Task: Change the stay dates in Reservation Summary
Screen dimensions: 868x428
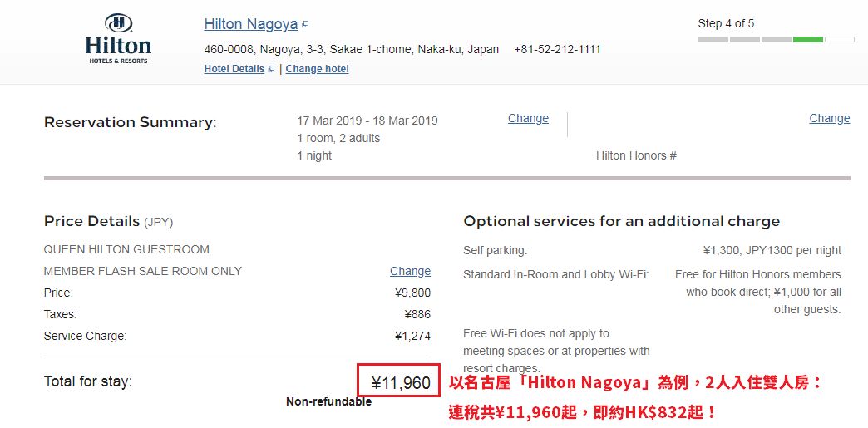Action: pyautogui.click(x=528, y=119)
